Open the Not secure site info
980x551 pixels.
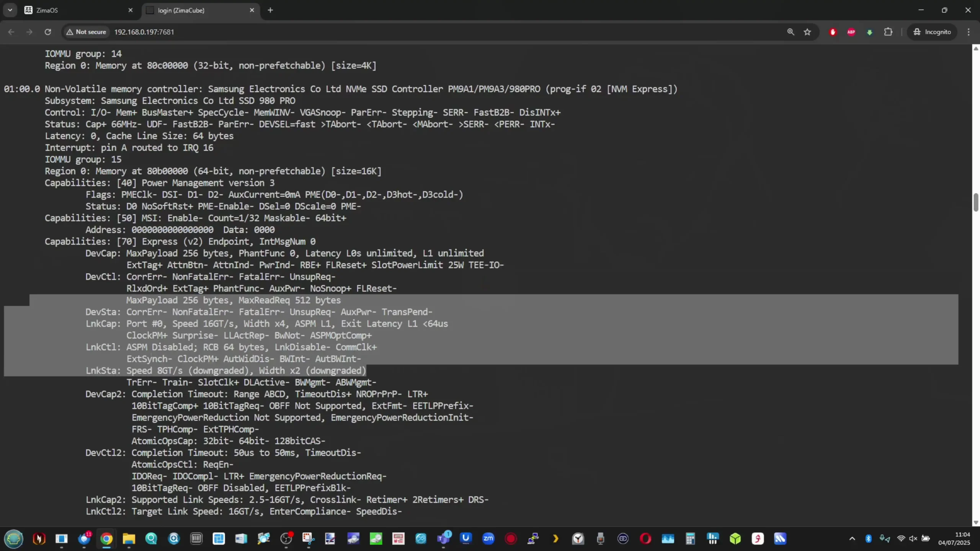coord(86,32)
